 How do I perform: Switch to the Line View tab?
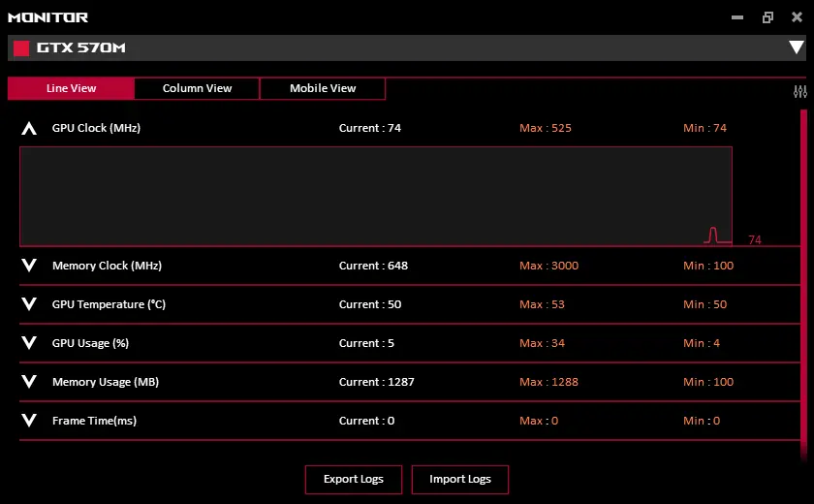(71, 88)
